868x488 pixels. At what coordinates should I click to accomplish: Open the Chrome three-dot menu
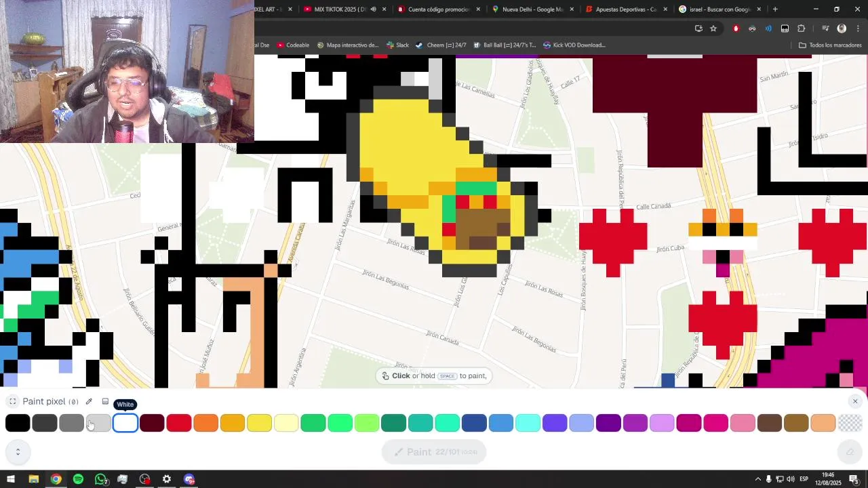tap(858, 28)
